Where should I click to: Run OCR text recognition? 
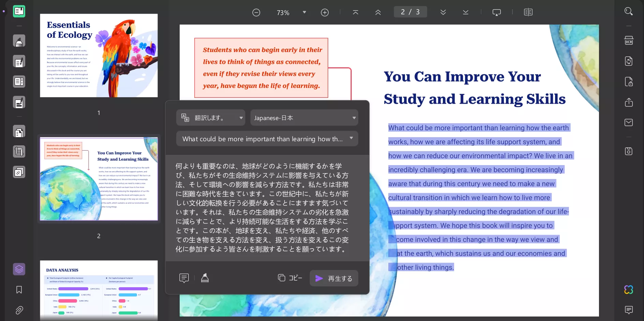[x=629, y=41]
